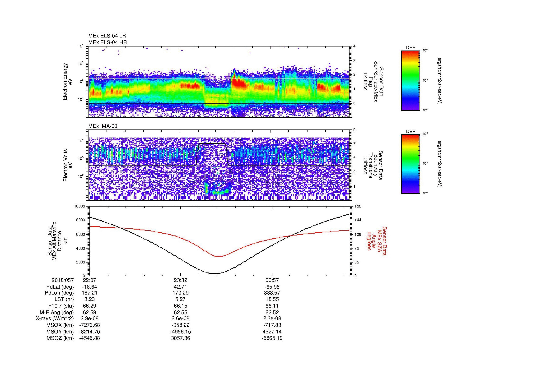Image resolution: width=555 pixels, height=392 pixels.
Task: Click the F10.7 value 66.15
Action: [x=181, y=306]
